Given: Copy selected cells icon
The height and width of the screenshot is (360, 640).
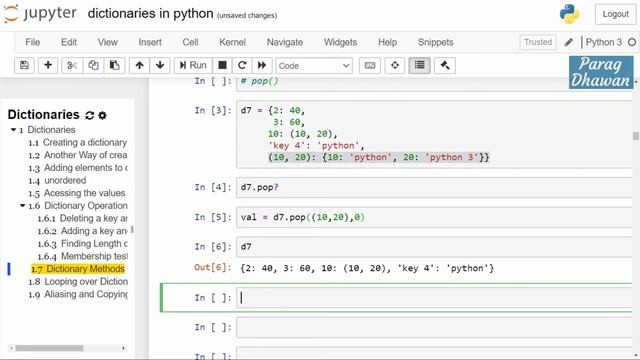Looking at the screenshot, I should point(93,65).
